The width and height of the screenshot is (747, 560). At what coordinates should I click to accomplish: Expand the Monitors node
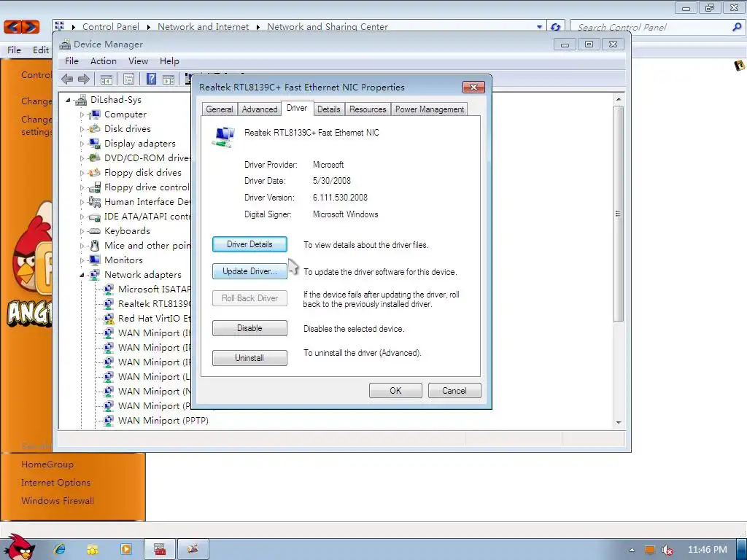click(x=82, y=260)
